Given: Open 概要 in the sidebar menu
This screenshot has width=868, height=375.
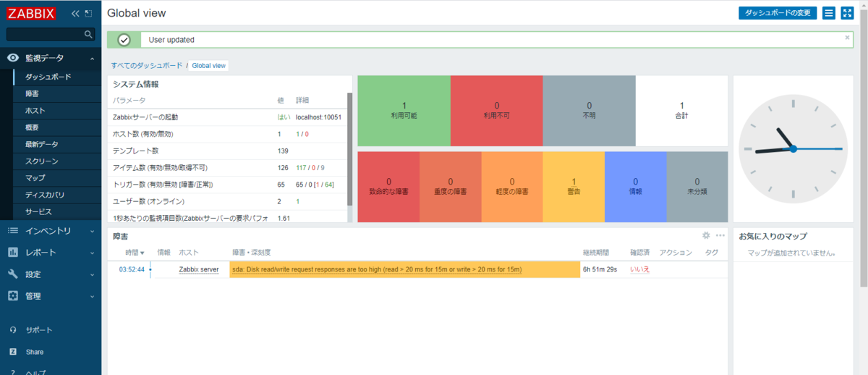Looking at the screenshot, I should [x=32, y=127].
